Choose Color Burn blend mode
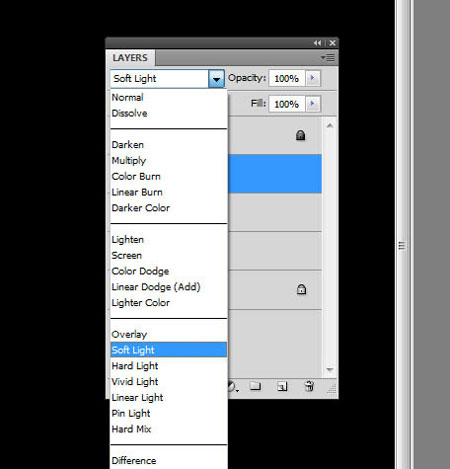 point(169,176)
